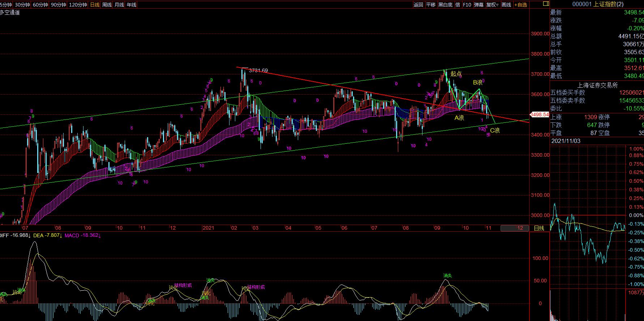644x321 pixels.
Task: Select the 年线 yearly period tab
Action: [x=131, y=5]
